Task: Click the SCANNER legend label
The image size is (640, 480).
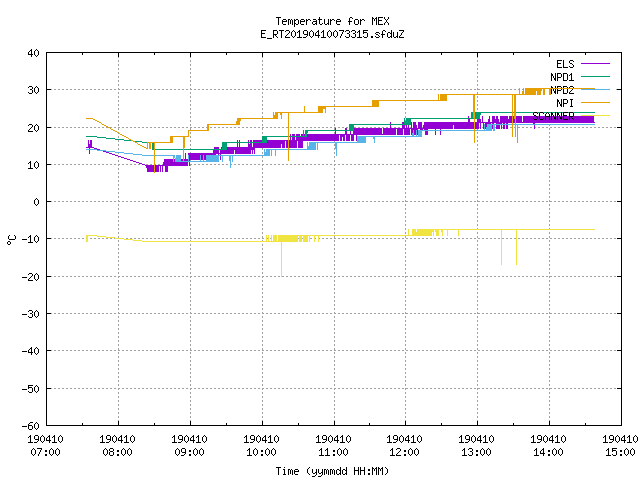Action: (553, 116)
